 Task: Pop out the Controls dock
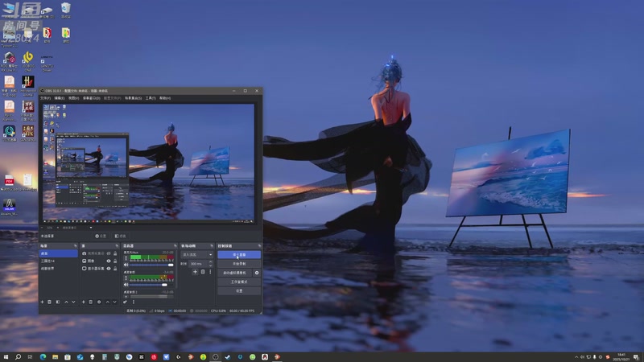click(259, 246)
